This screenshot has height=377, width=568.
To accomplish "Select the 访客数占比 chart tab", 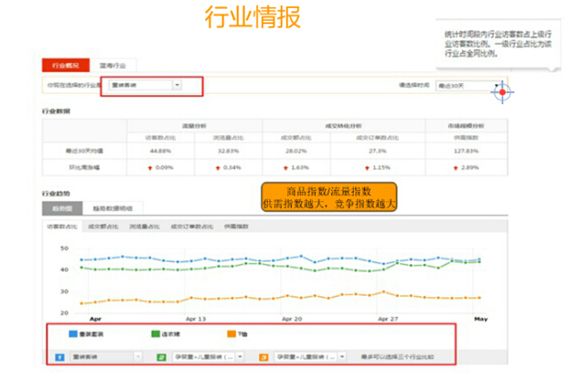I will (x=62, y=226).
